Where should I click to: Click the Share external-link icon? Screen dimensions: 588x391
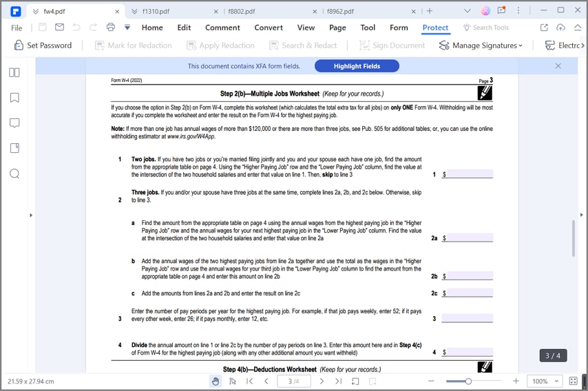(544, 28)
